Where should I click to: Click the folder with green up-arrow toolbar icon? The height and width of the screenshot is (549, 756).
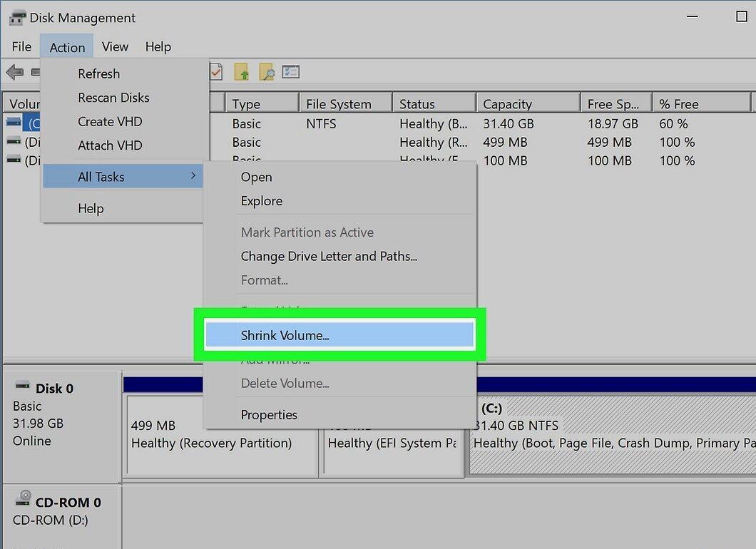[x=242, y=72]
